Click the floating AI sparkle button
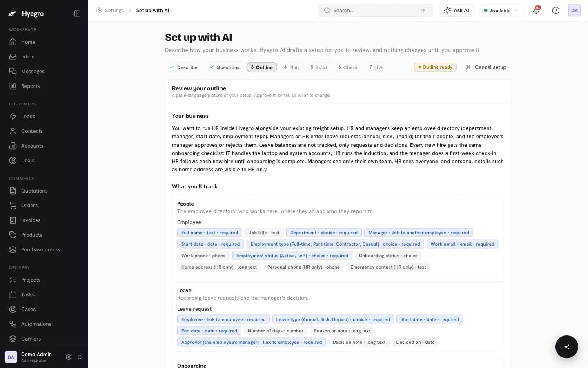This screenshot has width=588, height=368. tap(567, 347)
